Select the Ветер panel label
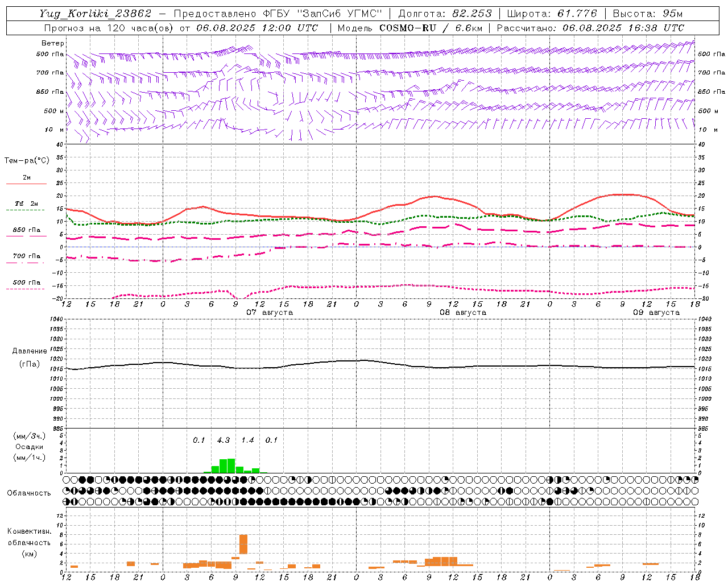Image resolution: width=728 pixels, height=582 pixels. (x=52, y=43)
